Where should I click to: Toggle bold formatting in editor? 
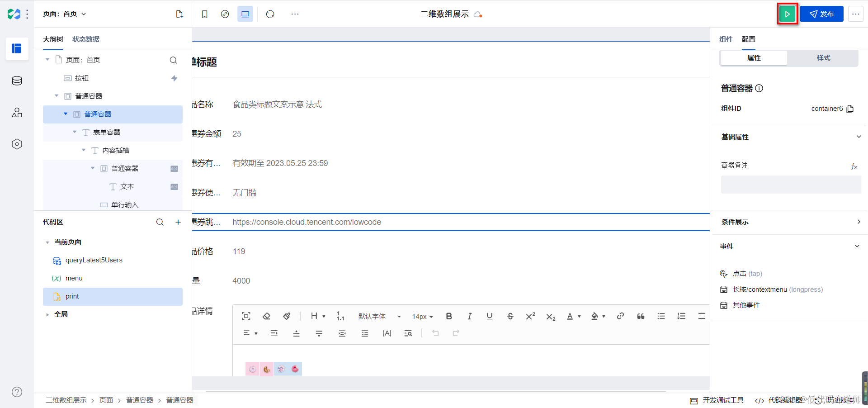pos(449,316)
